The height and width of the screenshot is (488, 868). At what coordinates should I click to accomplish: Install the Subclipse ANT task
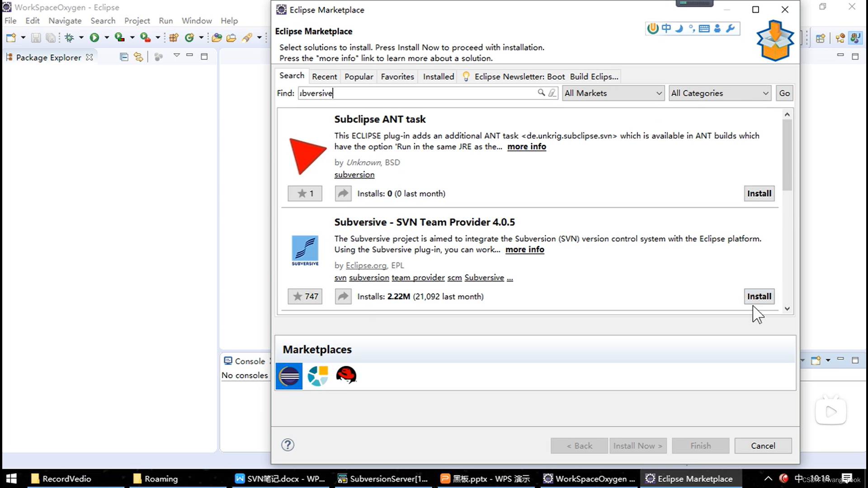759,193
